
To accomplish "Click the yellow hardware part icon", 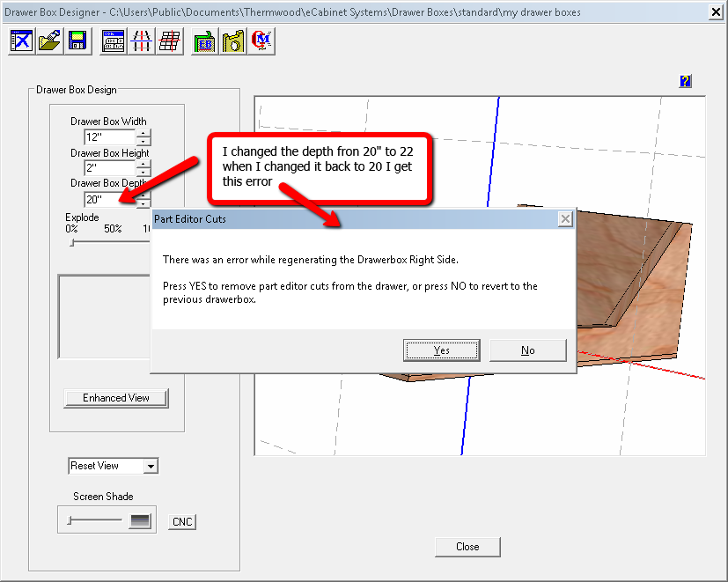I will coord(232,41).
